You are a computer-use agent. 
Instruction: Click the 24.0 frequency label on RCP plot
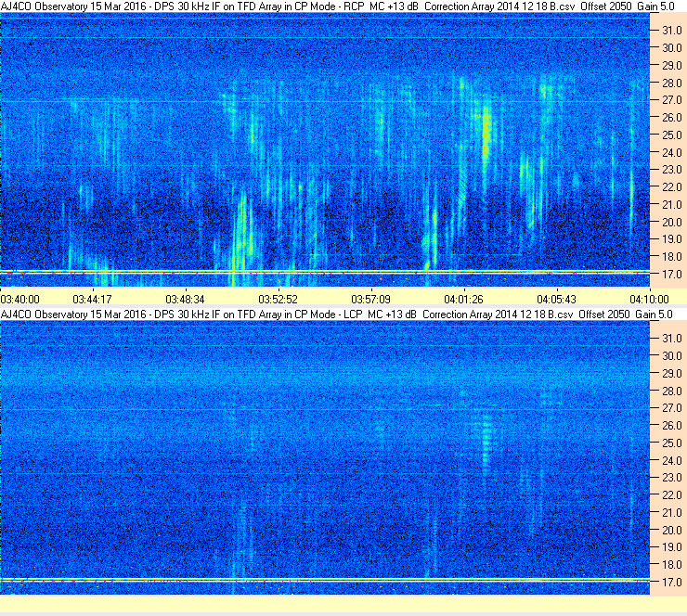pos(672,153)
